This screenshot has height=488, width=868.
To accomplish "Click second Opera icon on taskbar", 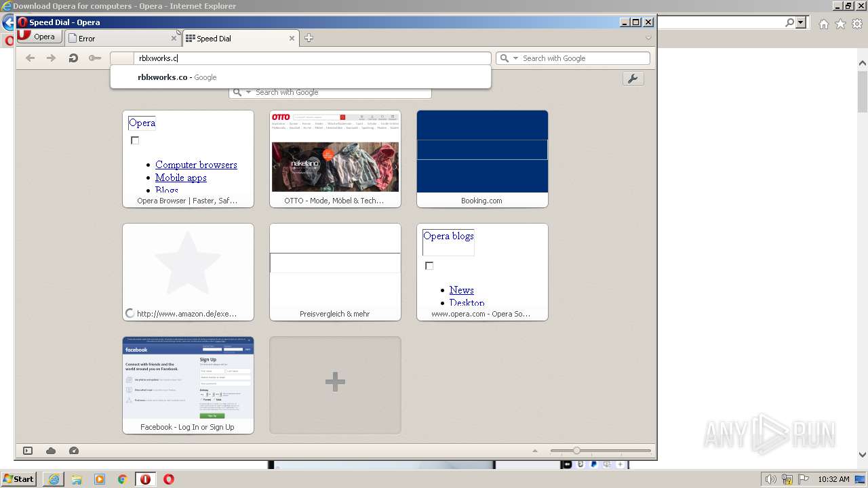I will pos(169,479).
